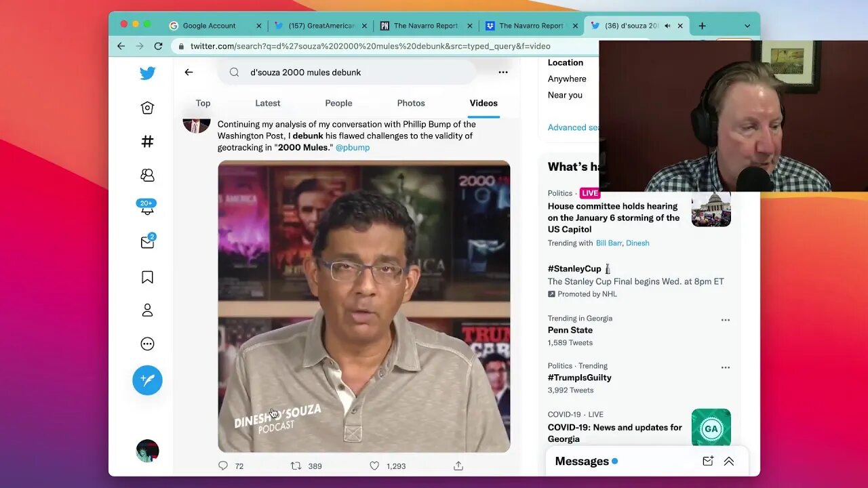Click the green macOS window zoom button
The image size is (868, 488).
coord(147,24)
